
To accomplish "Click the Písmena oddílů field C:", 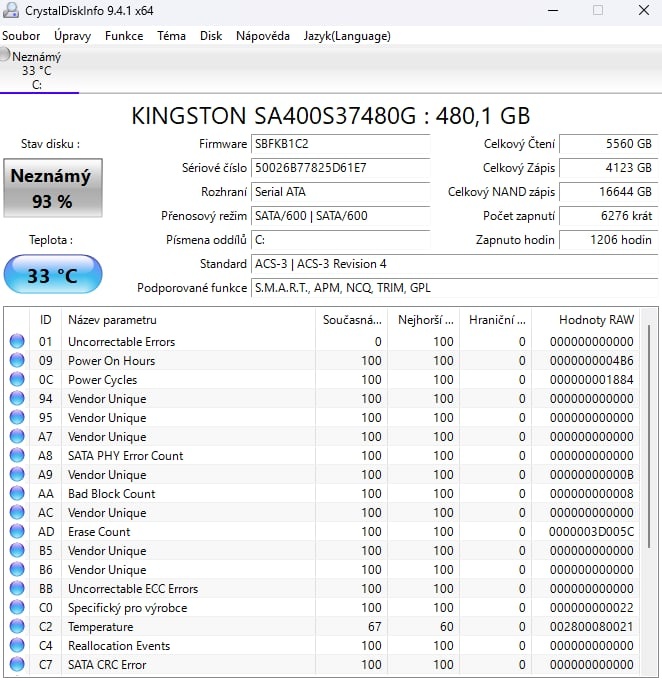I will pos(341,240).
